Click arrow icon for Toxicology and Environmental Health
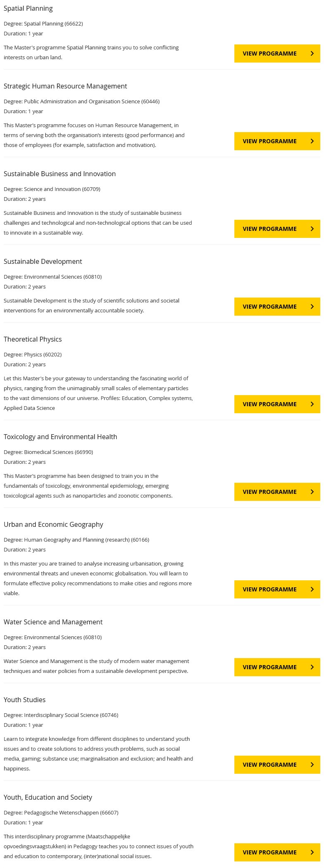The image size is (324, 868). click(x=312, y=492)
